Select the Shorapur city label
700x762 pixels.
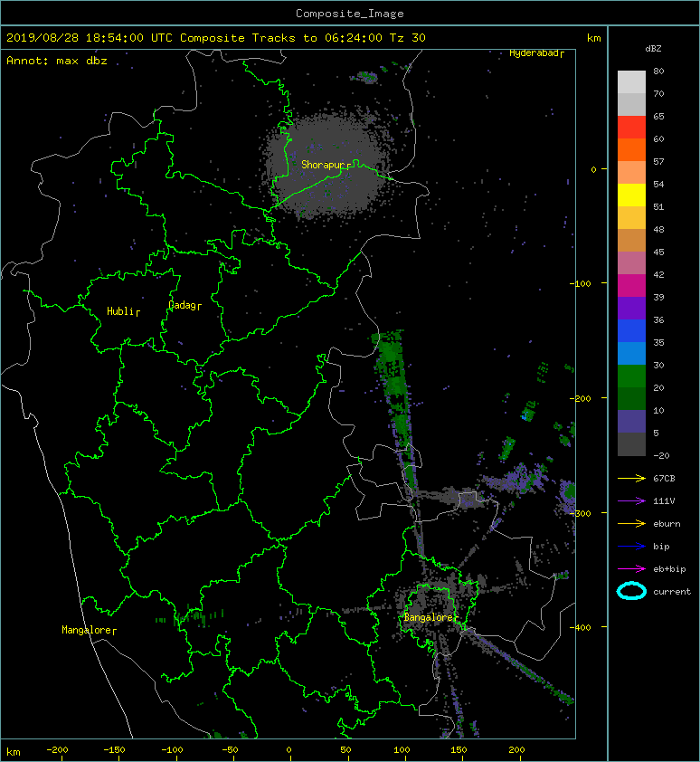326,165
